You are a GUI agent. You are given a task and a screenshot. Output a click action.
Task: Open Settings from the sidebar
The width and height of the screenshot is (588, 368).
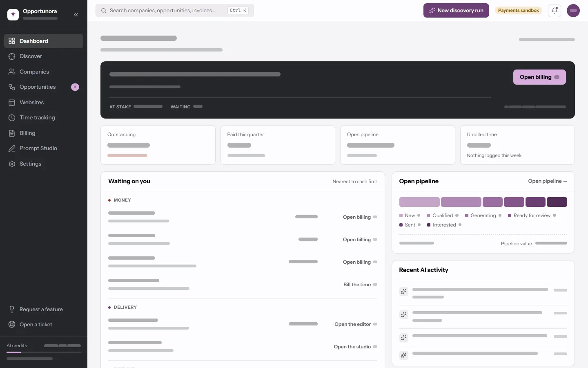(44, 164)
